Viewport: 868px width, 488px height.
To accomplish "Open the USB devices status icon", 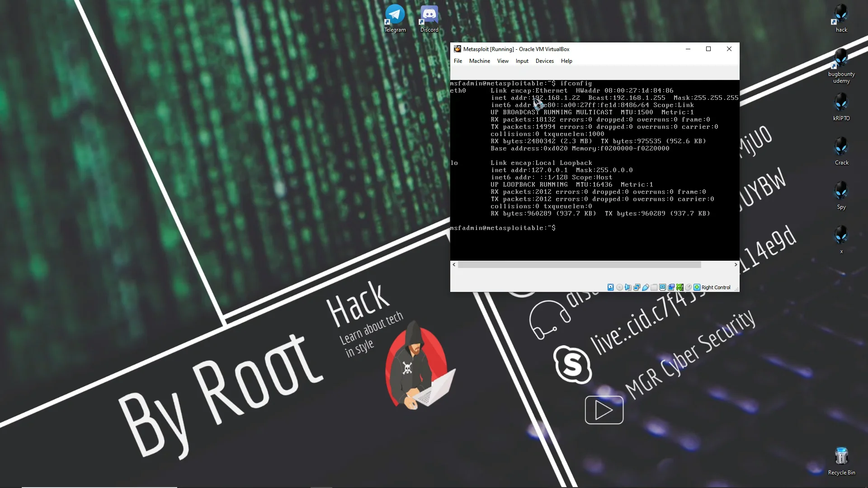I will pyautogui.click(x=646, y=287).
